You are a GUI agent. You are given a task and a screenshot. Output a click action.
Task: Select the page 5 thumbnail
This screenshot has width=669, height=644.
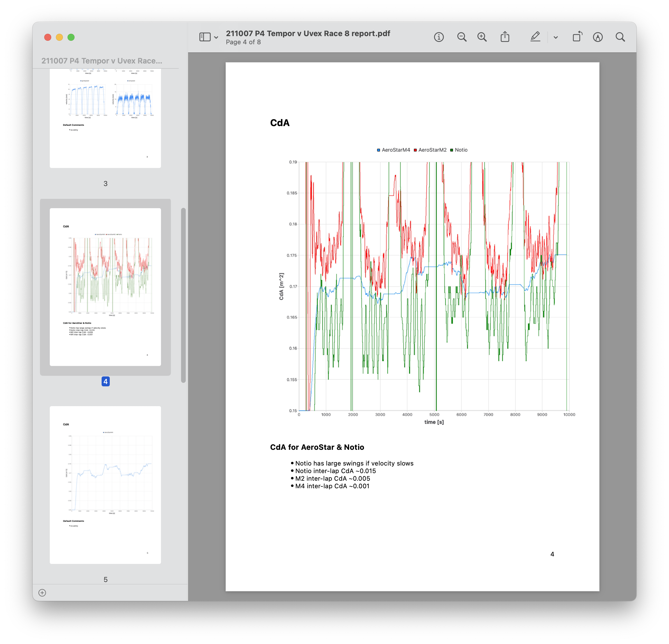(x=105, y=485)
